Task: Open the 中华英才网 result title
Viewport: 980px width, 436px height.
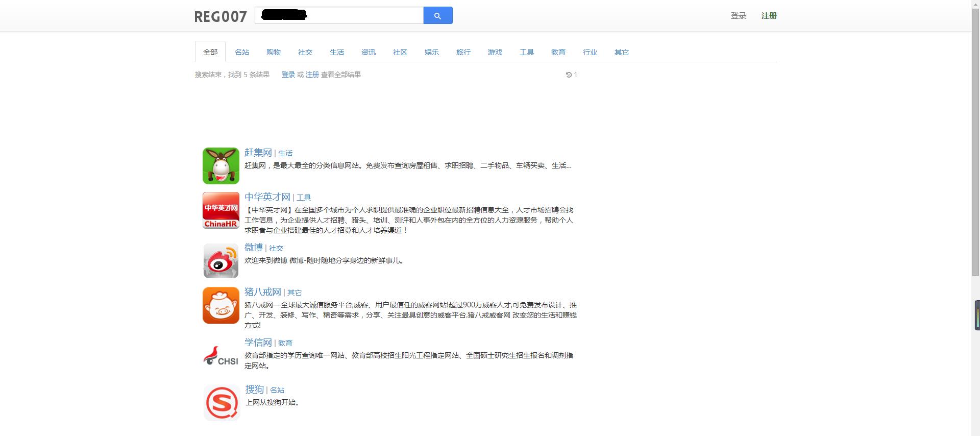Action: 267,197
